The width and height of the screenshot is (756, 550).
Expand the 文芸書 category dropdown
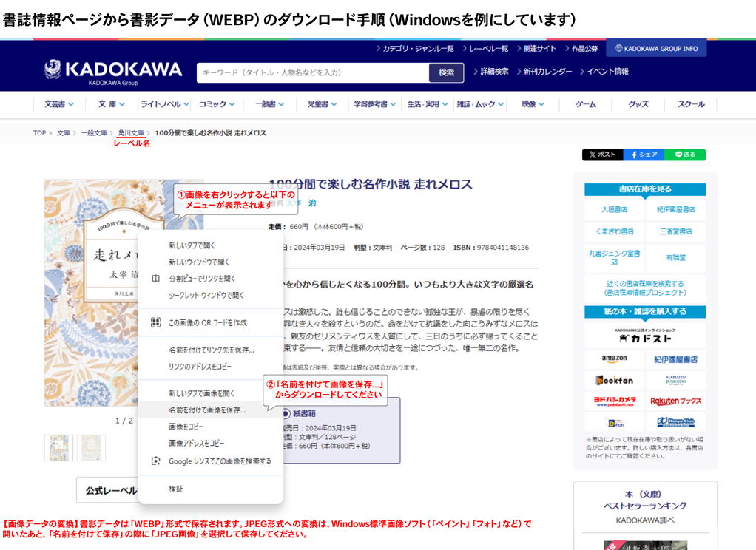[59, 104]
